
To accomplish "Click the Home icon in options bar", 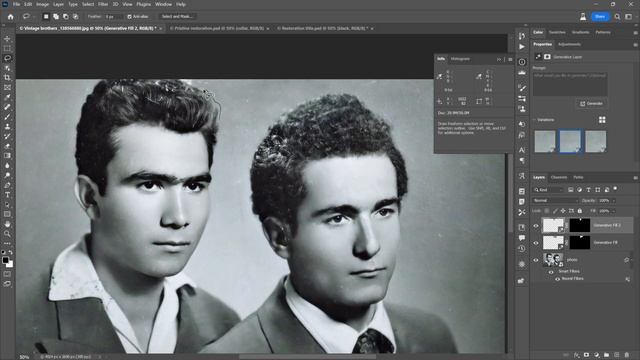I will (11, 17).
